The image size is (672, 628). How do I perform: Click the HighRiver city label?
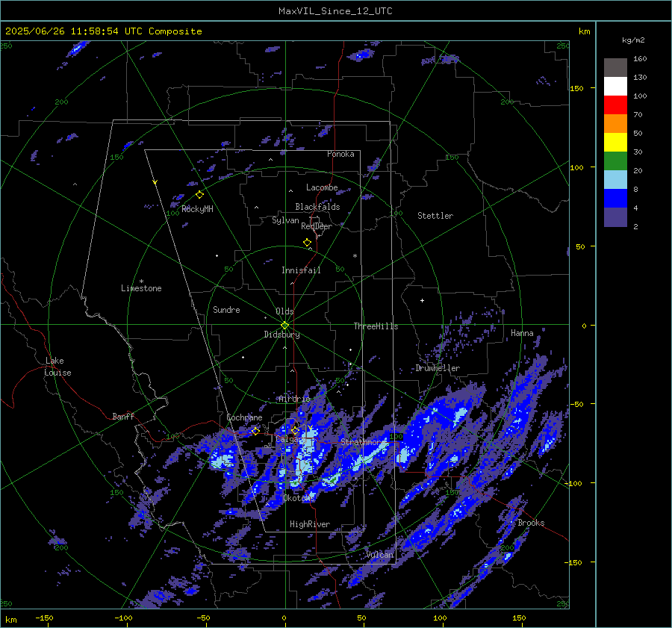310,524
